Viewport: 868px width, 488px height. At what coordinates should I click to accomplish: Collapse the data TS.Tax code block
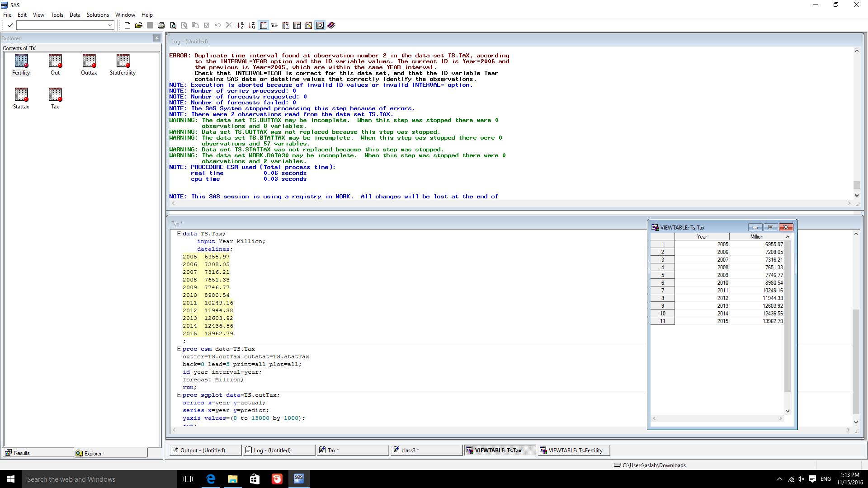pos(179,234)
